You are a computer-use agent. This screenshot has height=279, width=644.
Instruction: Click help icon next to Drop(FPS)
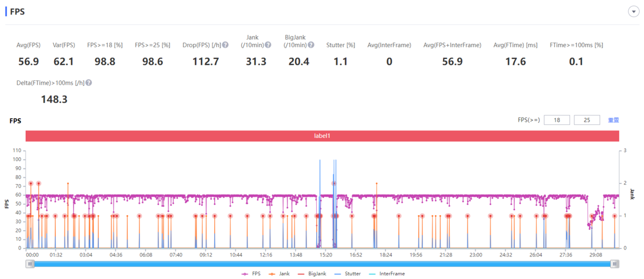(x=225, y=45)
